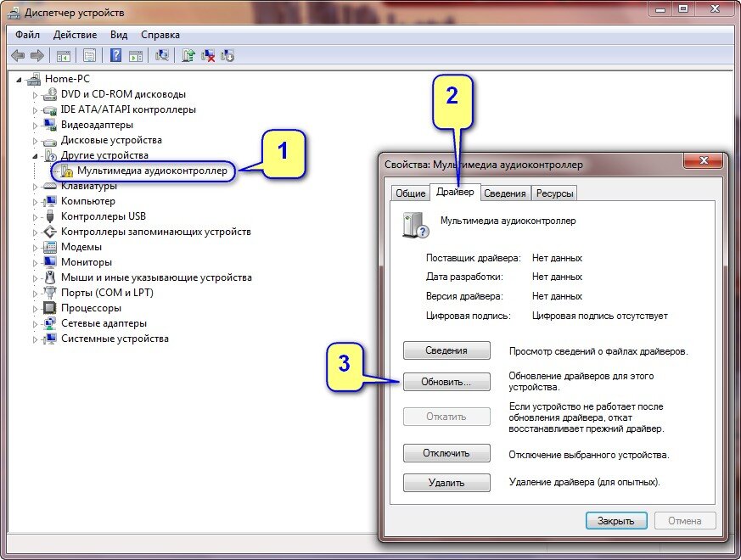The width and height of the screenshot is (741, 560).
Task: Switch to the Общие tab
Action: [411, 193]
